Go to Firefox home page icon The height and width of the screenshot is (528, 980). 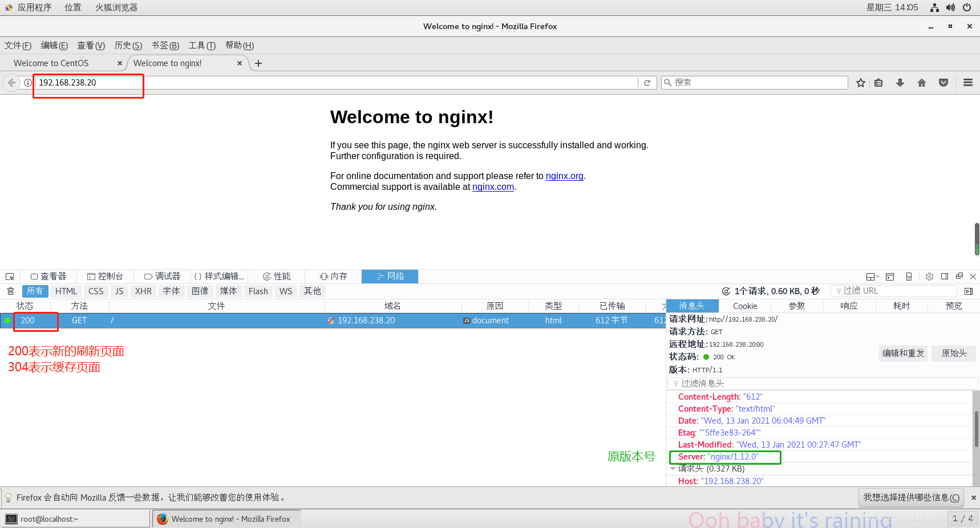tap(922, 83)
